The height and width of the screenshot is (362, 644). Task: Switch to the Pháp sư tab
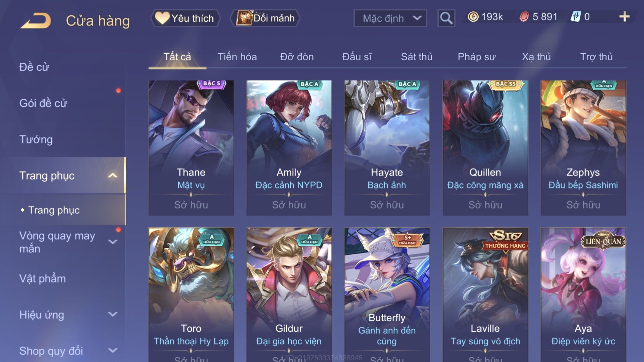click(477, 57)
